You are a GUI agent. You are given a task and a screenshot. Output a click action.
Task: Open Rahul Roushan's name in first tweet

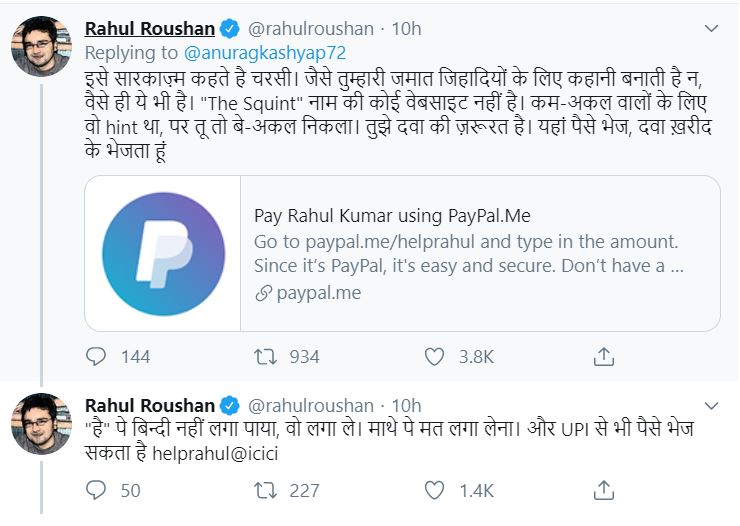pos(149,27)
